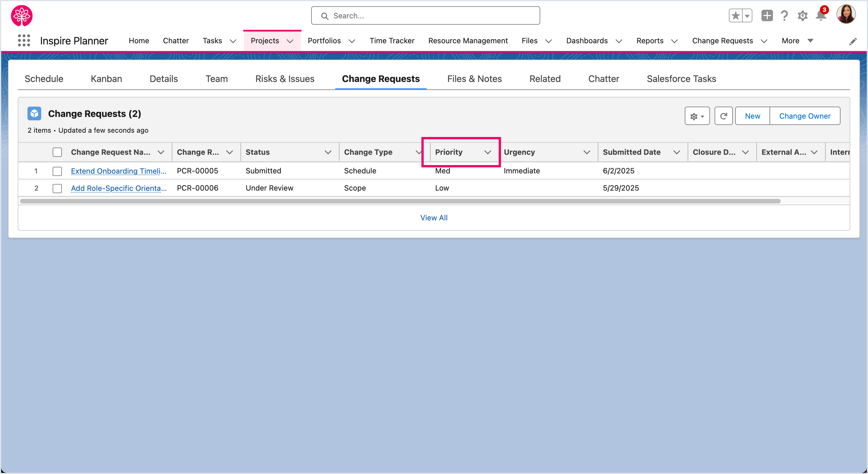Click the table horizontal scrollbar
Image resolution: width=868 pixels, height=474 pixels.
coord(400,201)
